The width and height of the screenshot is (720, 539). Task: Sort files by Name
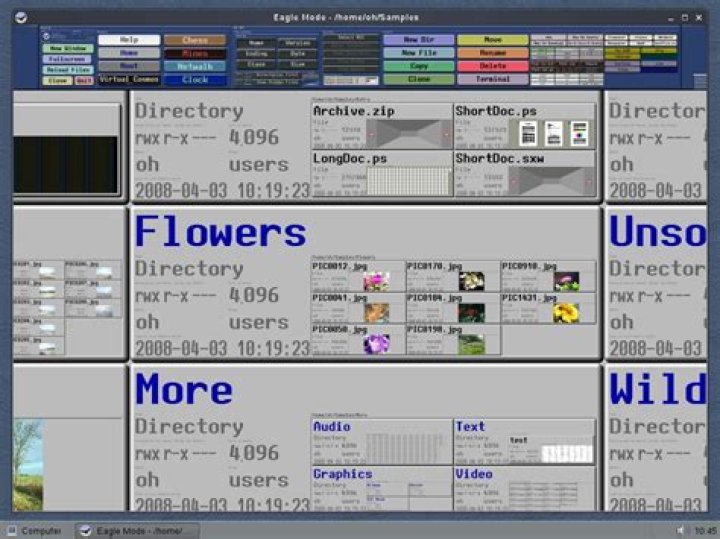pyautogui.click(x=256, y=43)
